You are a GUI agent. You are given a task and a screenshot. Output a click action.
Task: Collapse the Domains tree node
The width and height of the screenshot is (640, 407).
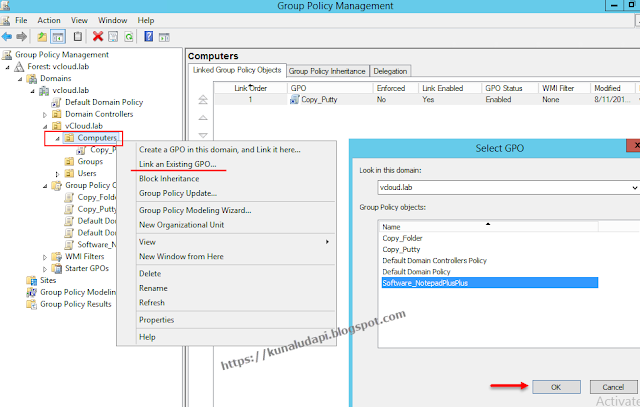pyautogui.click(x=20, y=79)
